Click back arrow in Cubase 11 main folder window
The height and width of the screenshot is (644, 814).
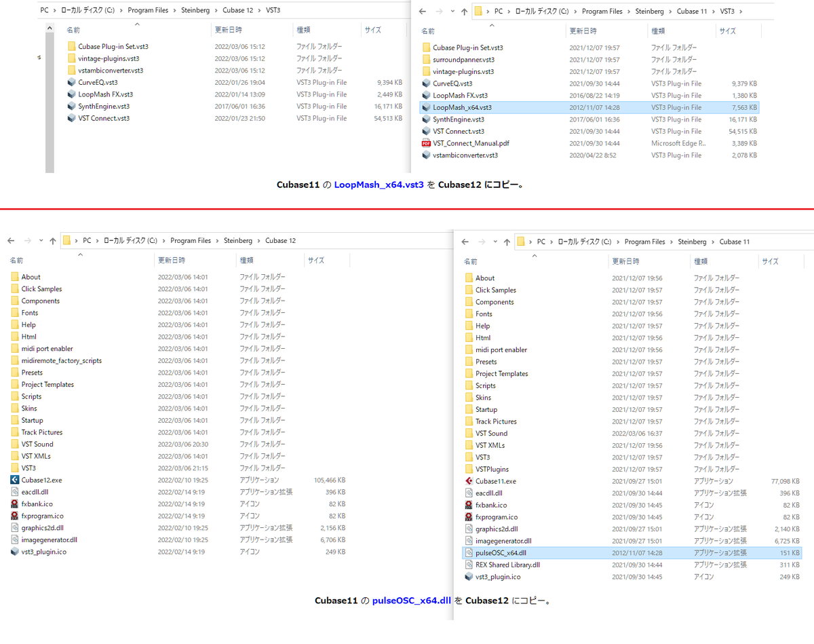[465, 242]
